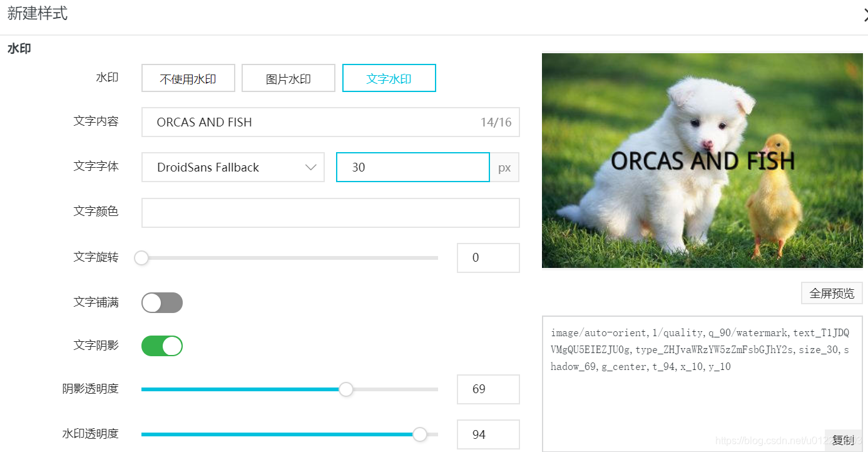Disable the 文字阴影 toggle
Image resolution: width=868 pixels, height=452 pixels.
pyautogui.click(x=162, y=346)
